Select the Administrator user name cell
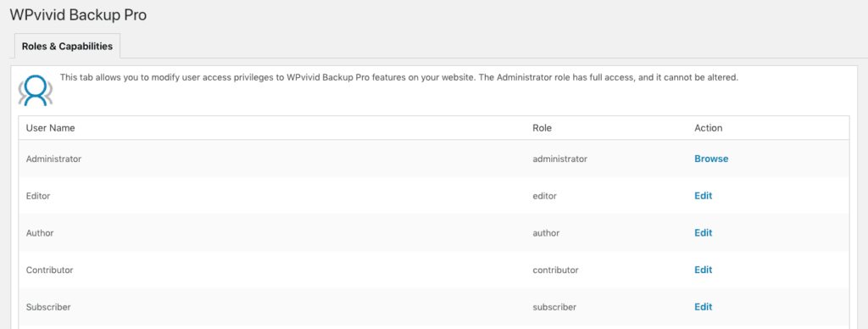The width and height of the screenshot is (868, 329). 53,159
